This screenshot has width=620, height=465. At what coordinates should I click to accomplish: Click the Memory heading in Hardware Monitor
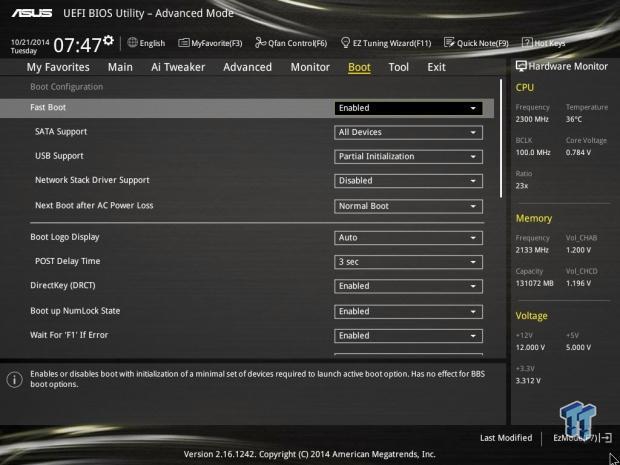click(x=534, y=218)
